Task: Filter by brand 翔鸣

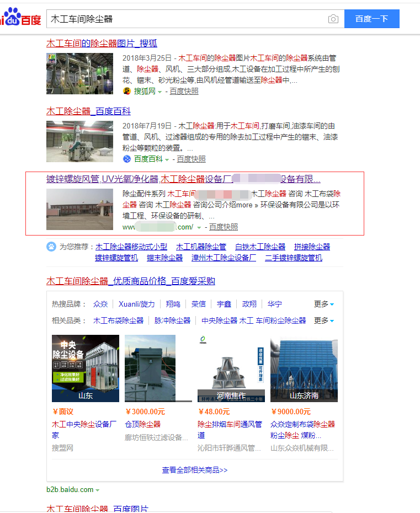Action: (x=173, y=304)
